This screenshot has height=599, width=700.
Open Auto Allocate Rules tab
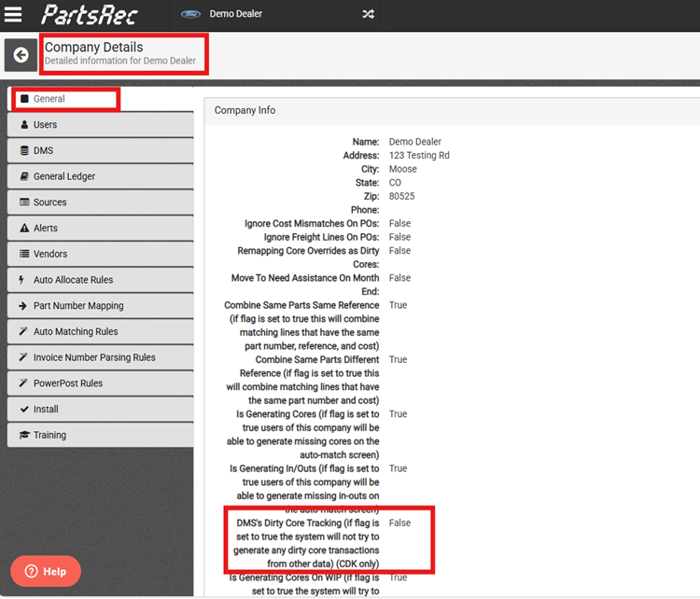coord(101,280)
